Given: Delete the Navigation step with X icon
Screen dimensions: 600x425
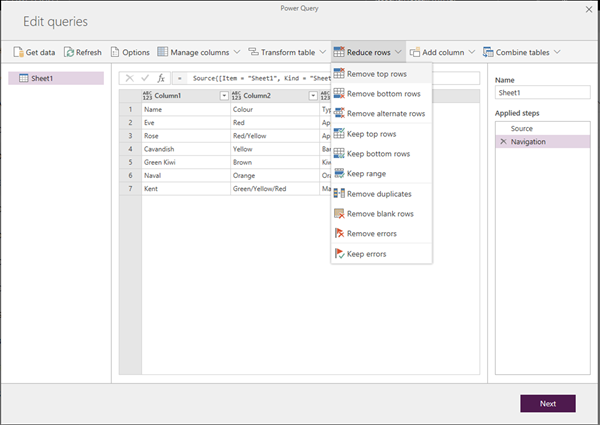Looking at the screenshot, I should (502, 142).
